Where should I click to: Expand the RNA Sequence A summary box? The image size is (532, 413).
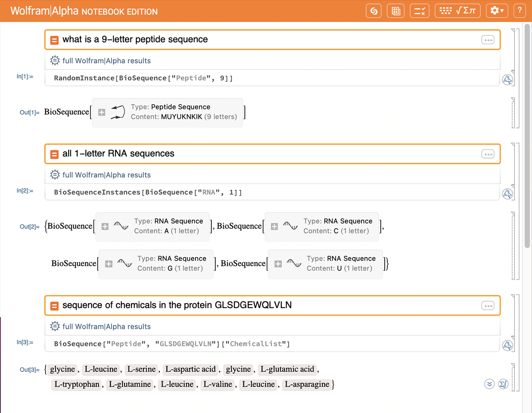pyautogui.click(x=105, y=226)
